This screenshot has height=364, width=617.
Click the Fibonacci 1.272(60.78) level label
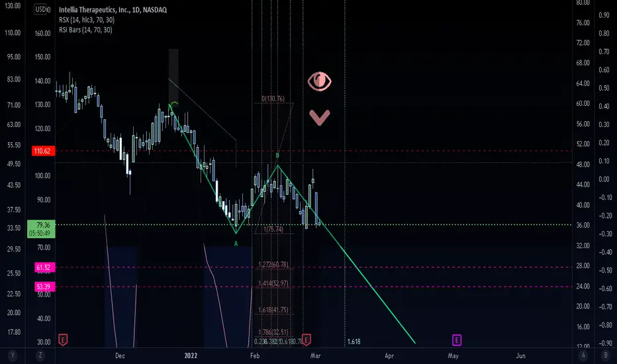pos(273,265)
